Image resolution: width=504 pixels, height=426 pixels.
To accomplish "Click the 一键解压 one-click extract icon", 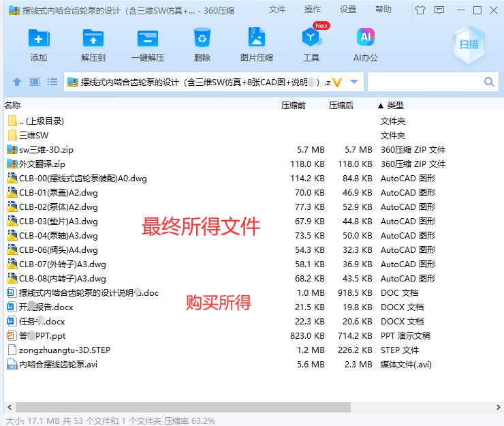I will coord(148,38).
